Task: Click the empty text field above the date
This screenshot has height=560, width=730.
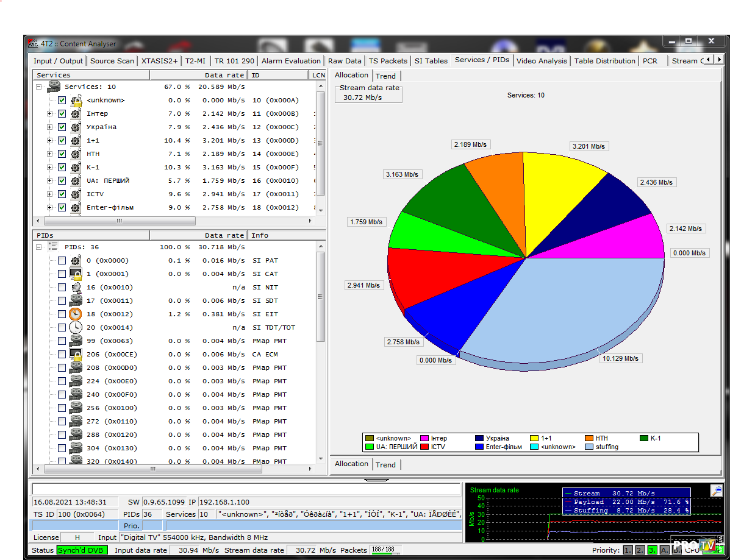Action: [246, 489]
